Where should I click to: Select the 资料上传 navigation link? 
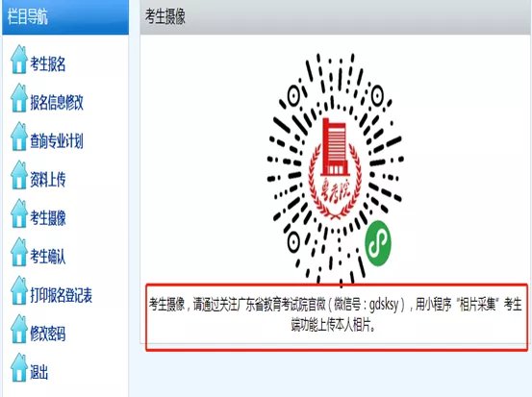[48, 180]
